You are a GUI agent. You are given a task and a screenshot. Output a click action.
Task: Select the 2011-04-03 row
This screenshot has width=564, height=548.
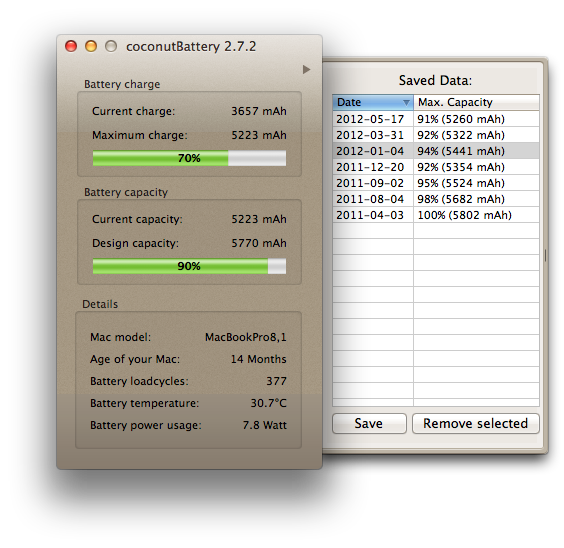[436, 215]
